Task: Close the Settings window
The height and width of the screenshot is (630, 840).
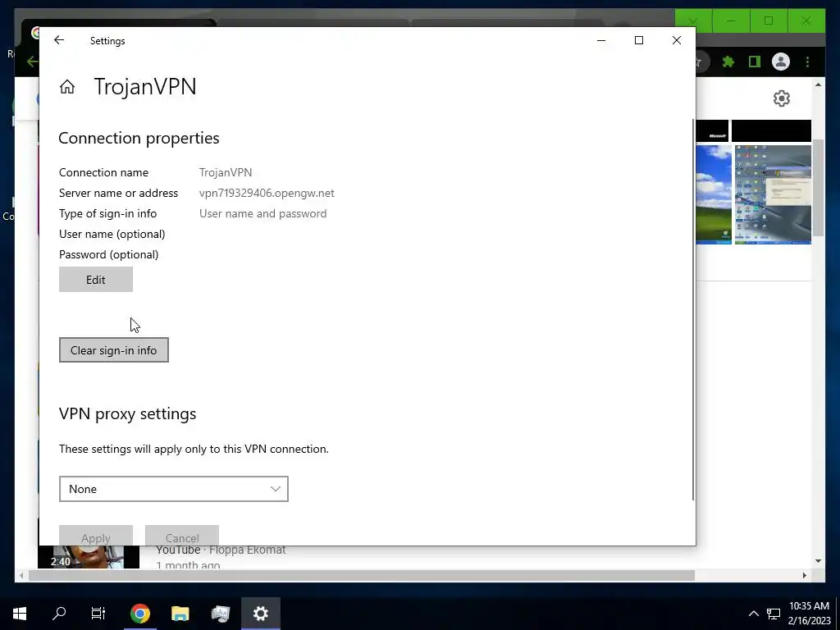Action: (677, 40)
